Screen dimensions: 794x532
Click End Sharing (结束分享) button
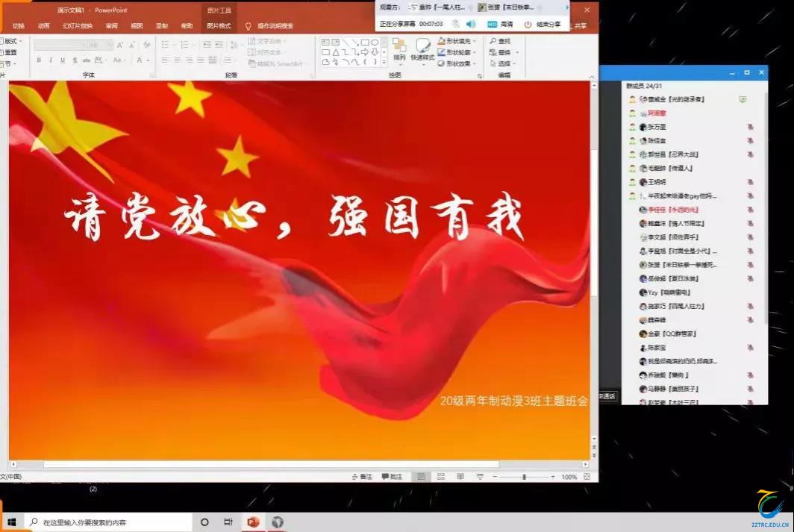point(543,24)
